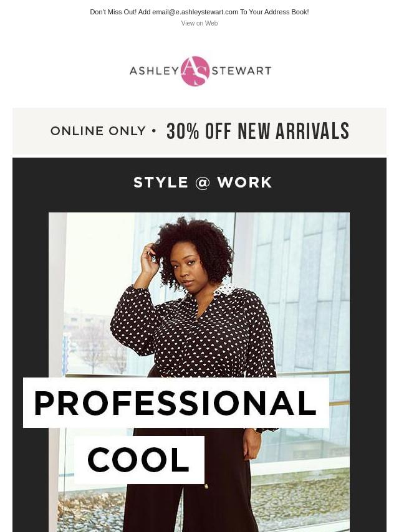Click the PROFESSIONAL white text block
The height and width of the screenshot is (532, 399).
point(176,402)
